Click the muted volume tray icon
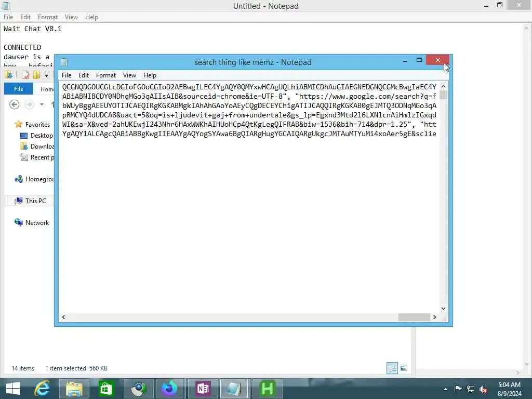Screen dimensions: 532x399 [484, 389]
